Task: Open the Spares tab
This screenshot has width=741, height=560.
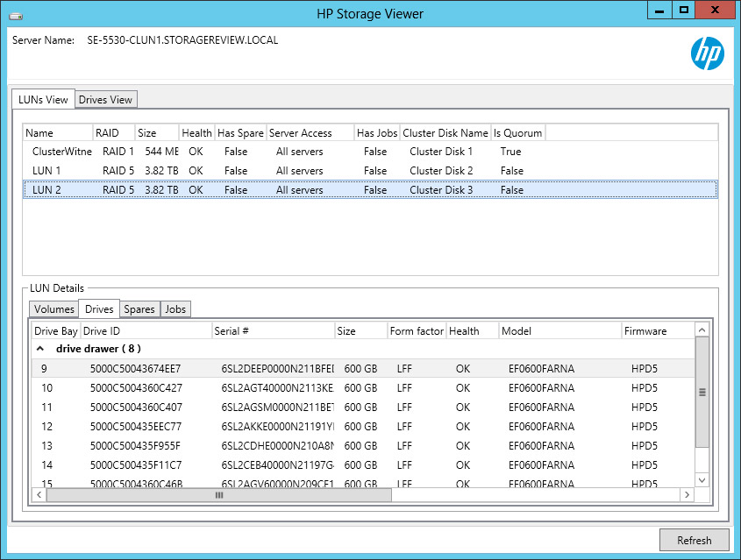Action: [x=139, y=309]
